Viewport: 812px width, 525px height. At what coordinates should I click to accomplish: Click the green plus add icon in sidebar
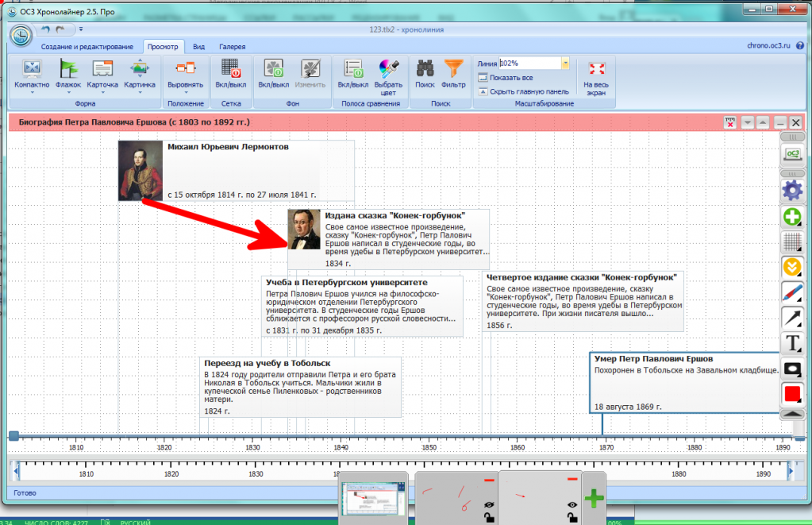click(792, 217)
